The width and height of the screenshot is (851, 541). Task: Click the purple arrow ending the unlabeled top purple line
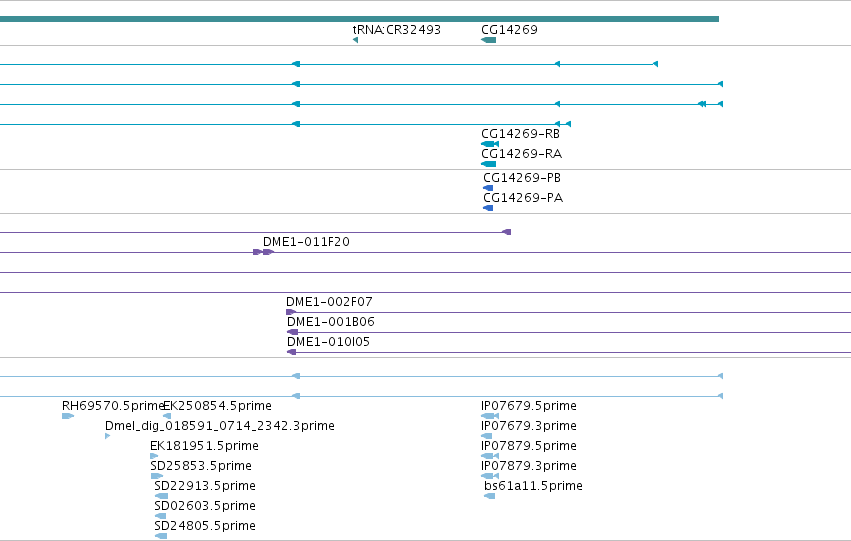point(506,232)
